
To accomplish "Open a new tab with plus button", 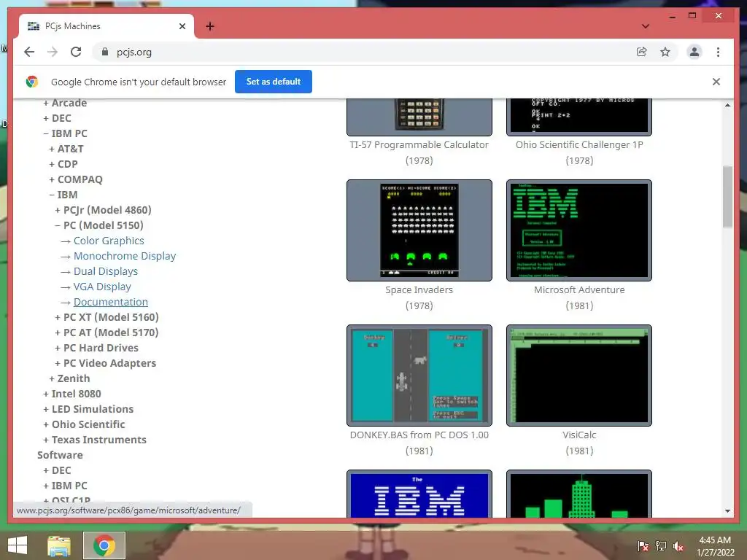I will (x=210, y=26).
